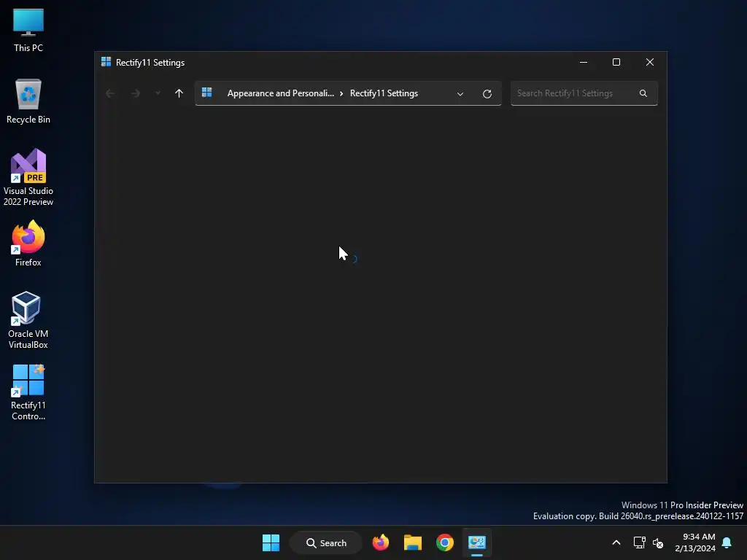Screen dimensions: 747x560
Task: Open Firefox from the taskbar
Action: coord(380,542)
